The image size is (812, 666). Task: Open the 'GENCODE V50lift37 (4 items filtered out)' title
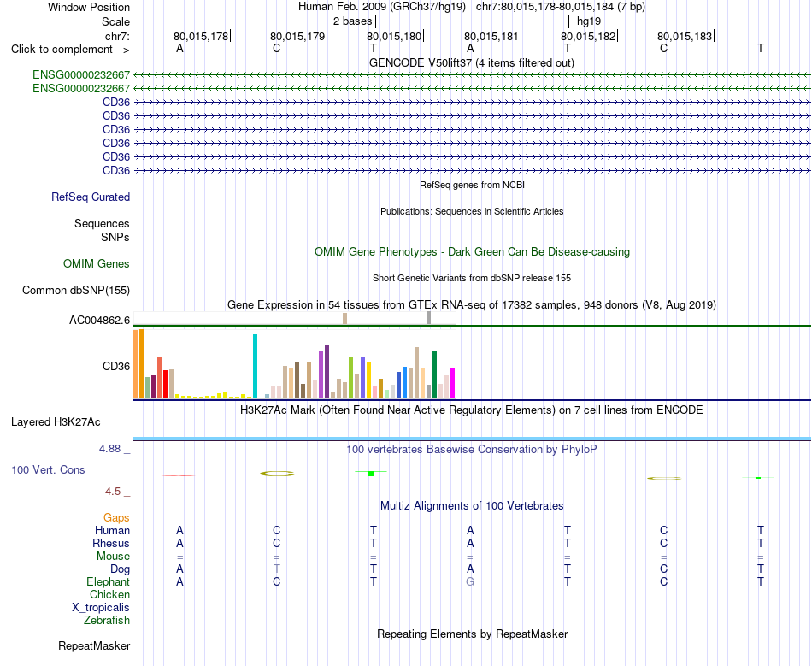click(472, 62)
